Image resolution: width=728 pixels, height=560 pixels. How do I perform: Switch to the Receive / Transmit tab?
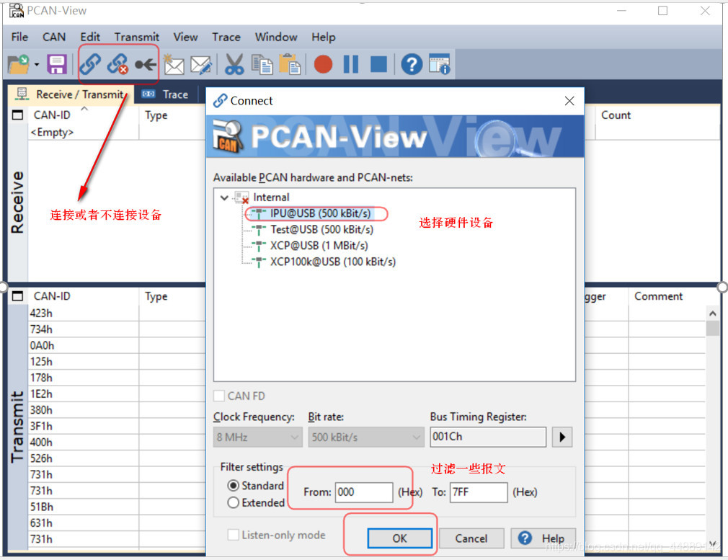(71, 94)
